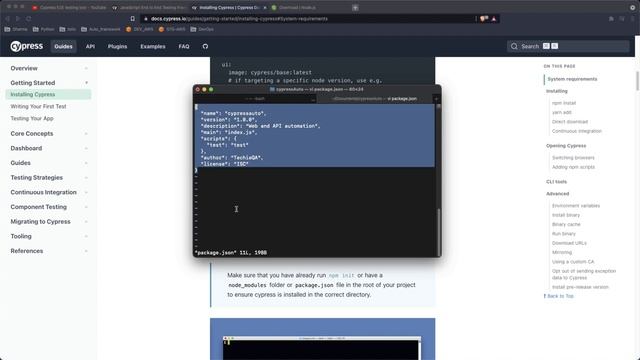Click the terminal demo thumbnail below the note

click(322, 348)
